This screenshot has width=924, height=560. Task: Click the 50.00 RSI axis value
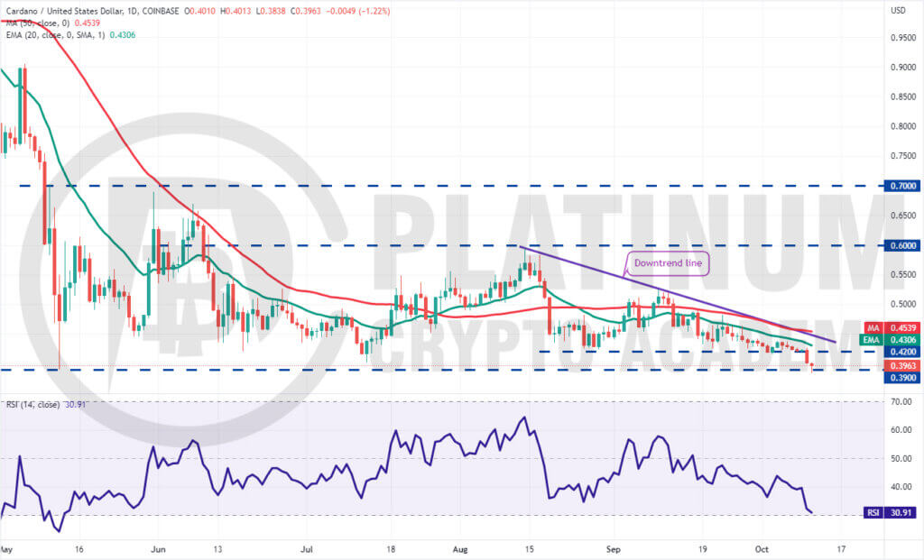click(x=901, y=458)
